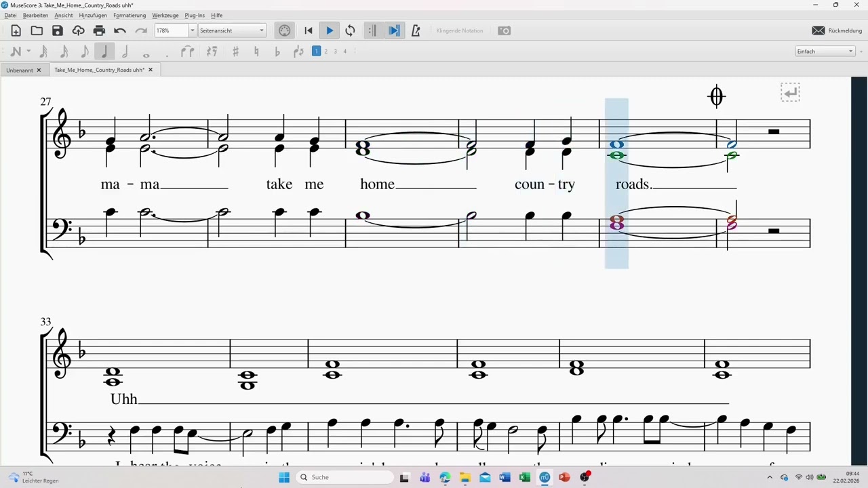Add a tie with the tie icon
868x488 pixels.
tap(188, 52)
